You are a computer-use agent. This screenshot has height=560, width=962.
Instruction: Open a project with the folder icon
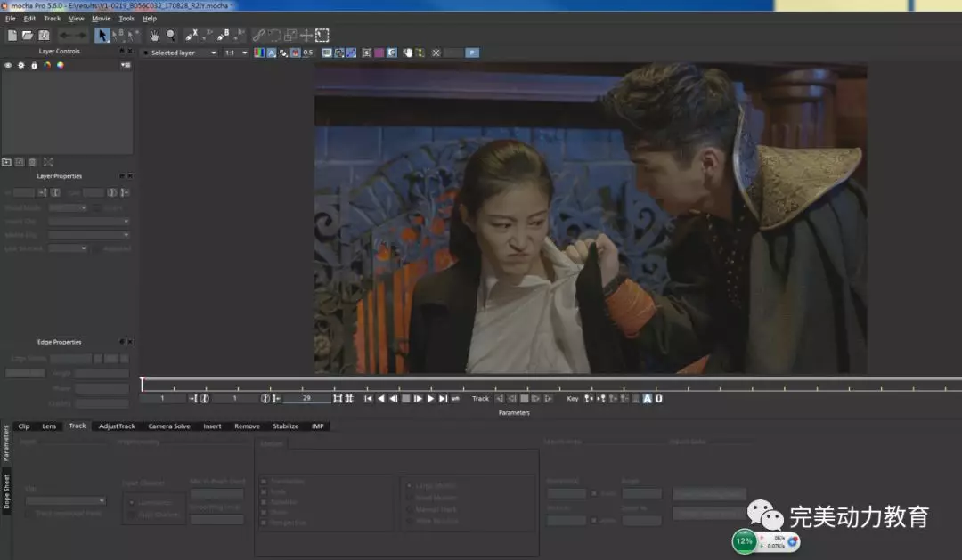click(x=28, y=36)
